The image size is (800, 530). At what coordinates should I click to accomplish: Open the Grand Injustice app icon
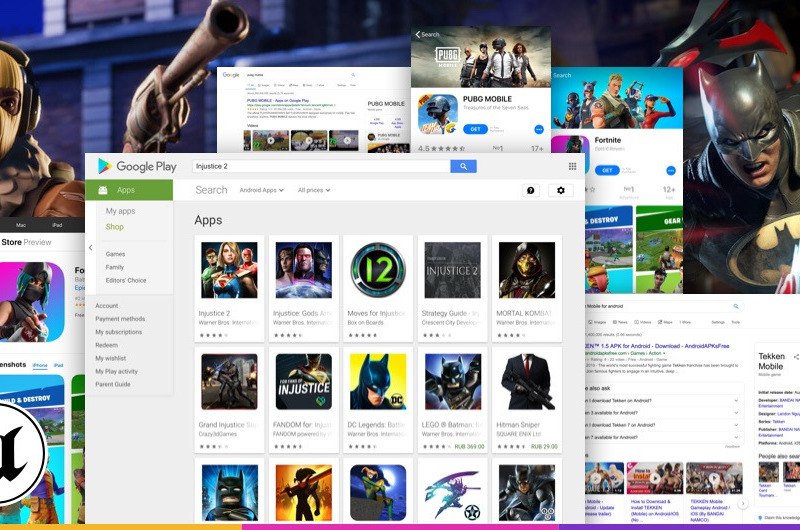coord(229,382)
